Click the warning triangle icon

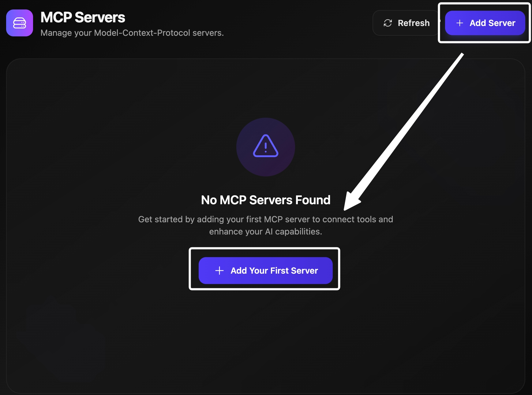pyautogui.click(x=266, y=146)
